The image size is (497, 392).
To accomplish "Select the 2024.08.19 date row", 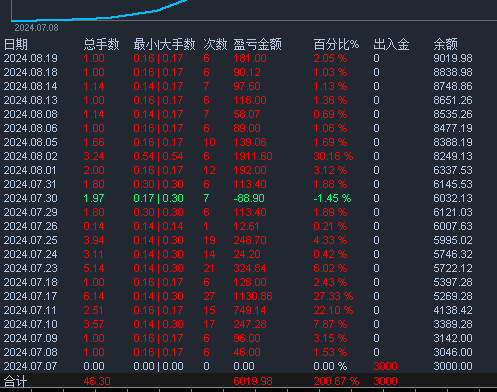I will coord(248,58).
